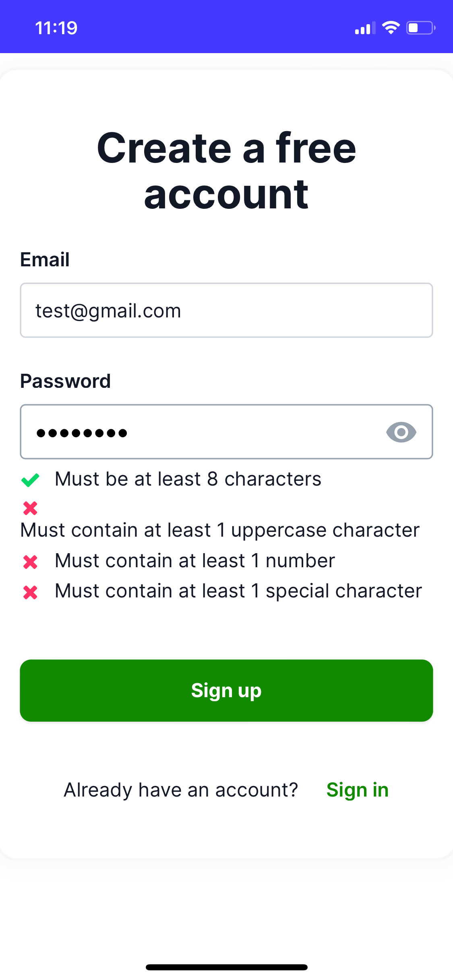Click the uppercase character requirement text
453x980 pixels.
(220, 530)
